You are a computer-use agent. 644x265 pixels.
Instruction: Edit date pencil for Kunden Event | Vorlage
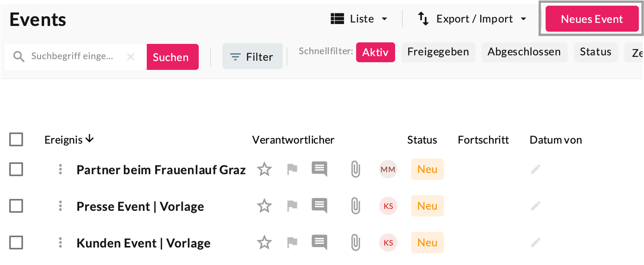pyautogui.click(x=535, y=242)
